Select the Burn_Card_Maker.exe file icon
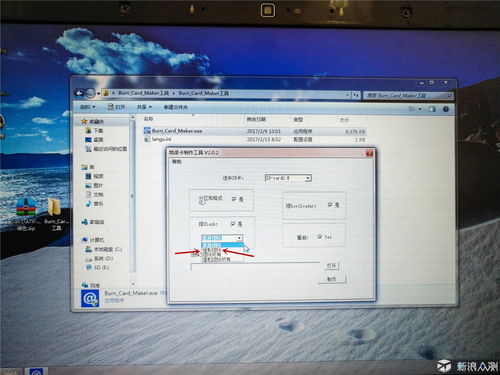Viewport: 500px width, 375px height. 147,131
